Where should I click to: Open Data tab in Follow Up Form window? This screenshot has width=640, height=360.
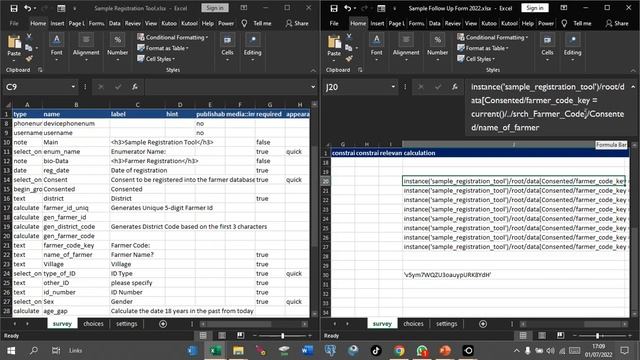coord(434,23)
